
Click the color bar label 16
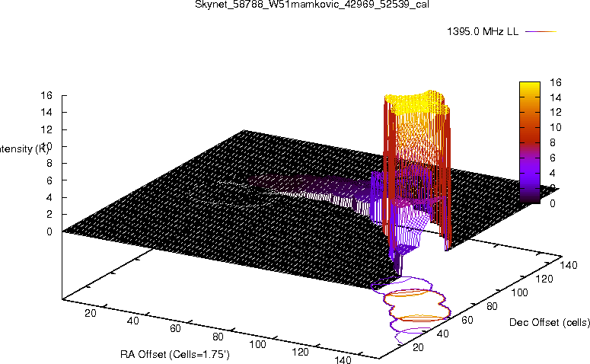pyautogui.click(x=556, y=82)
